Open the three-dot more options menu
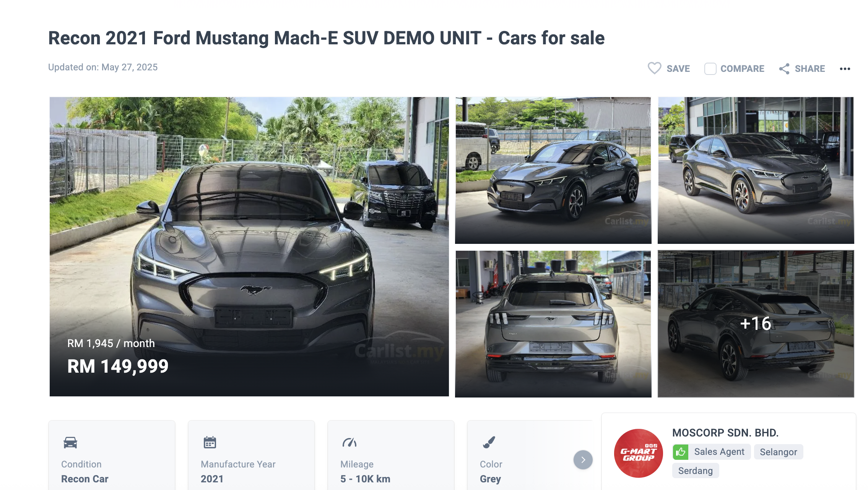The width and height of the screenshot is (868, 490). pos(845,69)
